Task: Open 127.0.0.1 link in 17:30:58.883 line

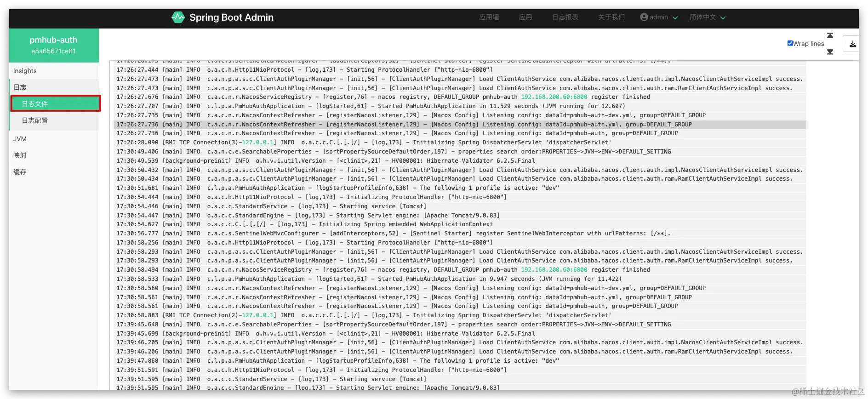Action: [x=257, y=315]
